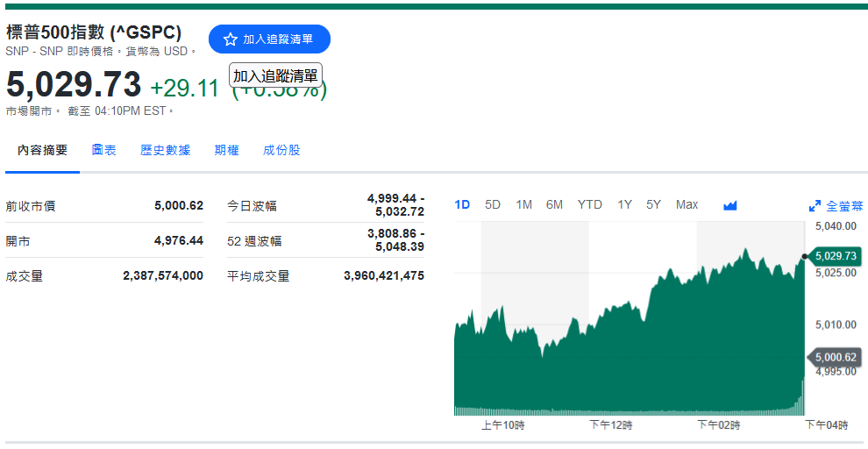Switch chart range to 5D
Image resolution: width=868 pixels, height=449 pixels.
pyautogui.click(x=493, y=204)
